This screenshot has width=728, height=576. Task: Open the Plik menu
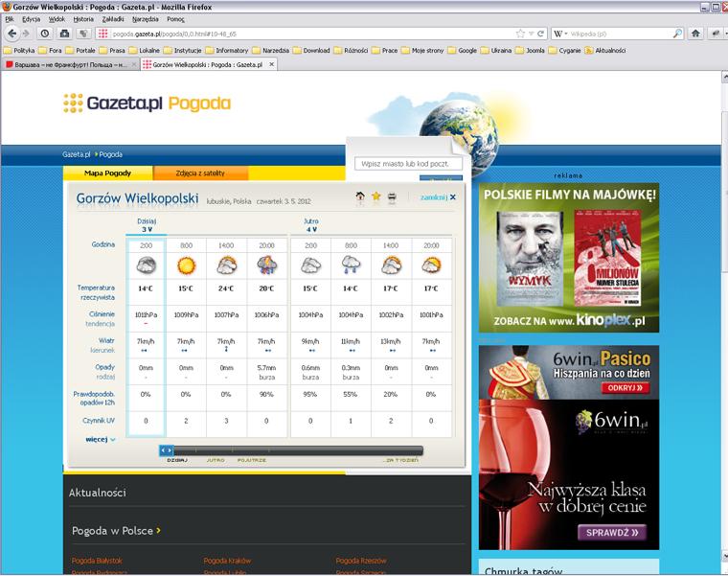(10, 19)
